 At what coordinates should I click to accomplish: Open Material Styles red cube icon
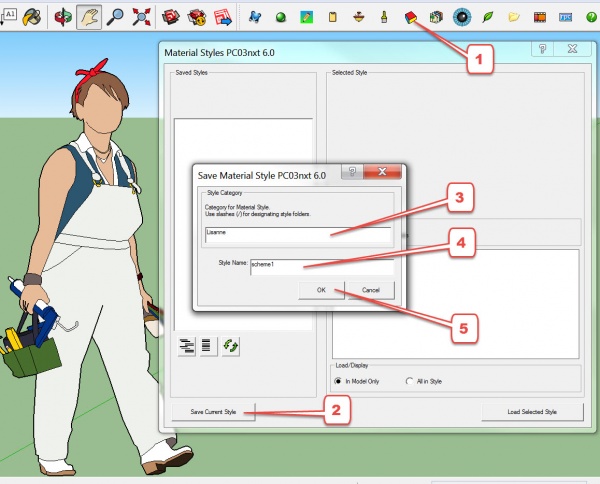pos(410,17)
